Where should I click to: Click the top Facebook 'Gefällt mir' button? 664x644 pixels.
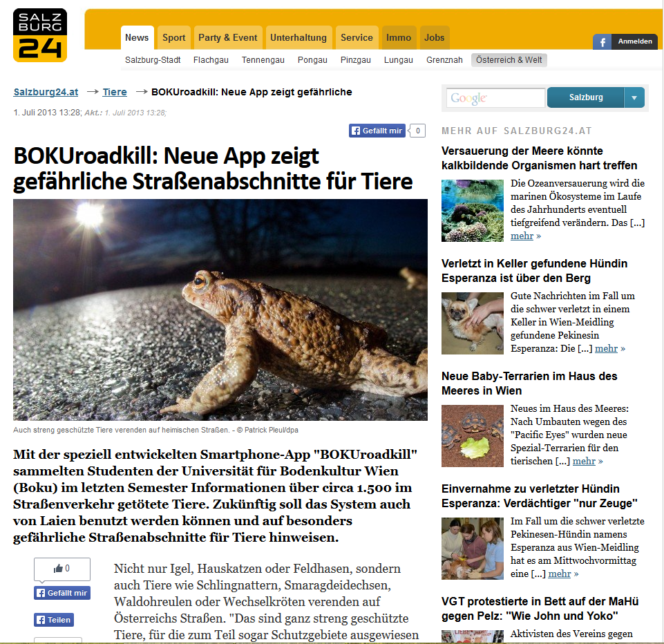coord(377,131)
